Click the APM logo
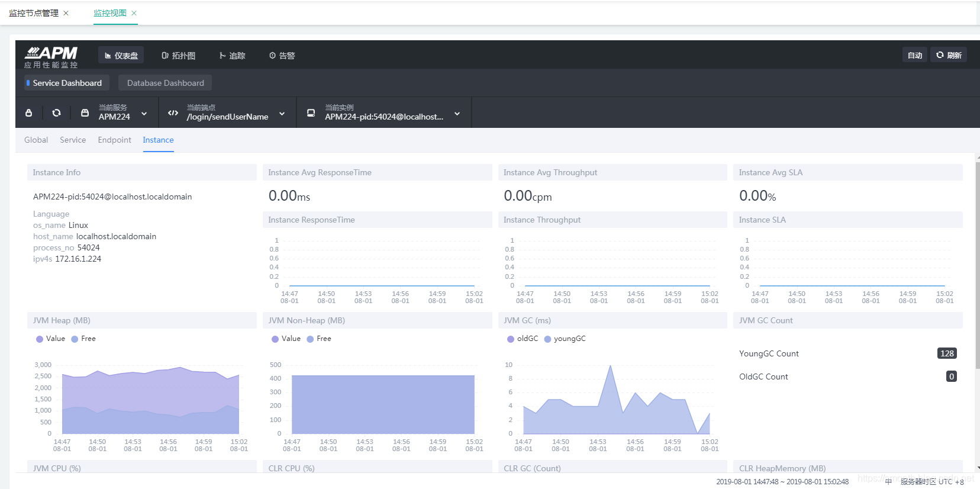Screen dimensions: 980x489 coord(51,57)
